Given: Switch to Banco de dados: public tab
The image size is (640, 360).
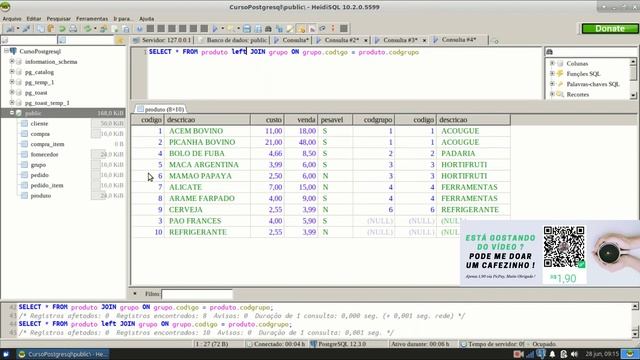Looking at the screenshot, I should click(x=233, y=40).
